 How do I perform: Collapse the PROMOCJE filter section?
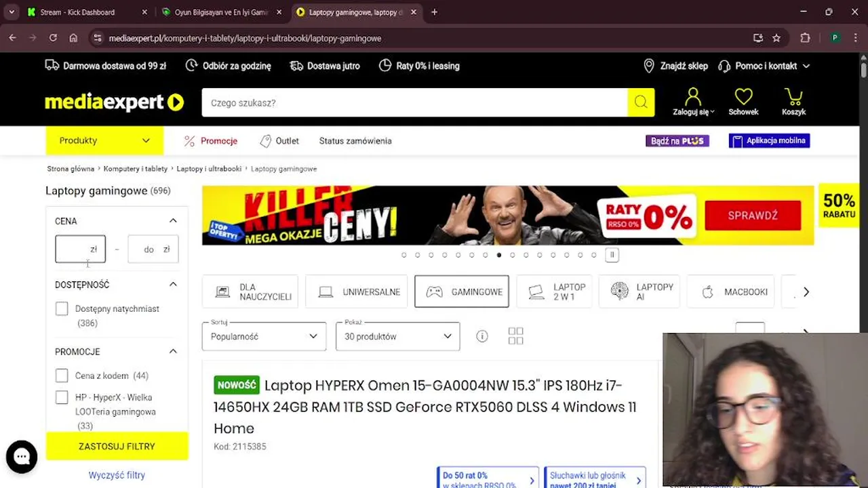point(173,352)
